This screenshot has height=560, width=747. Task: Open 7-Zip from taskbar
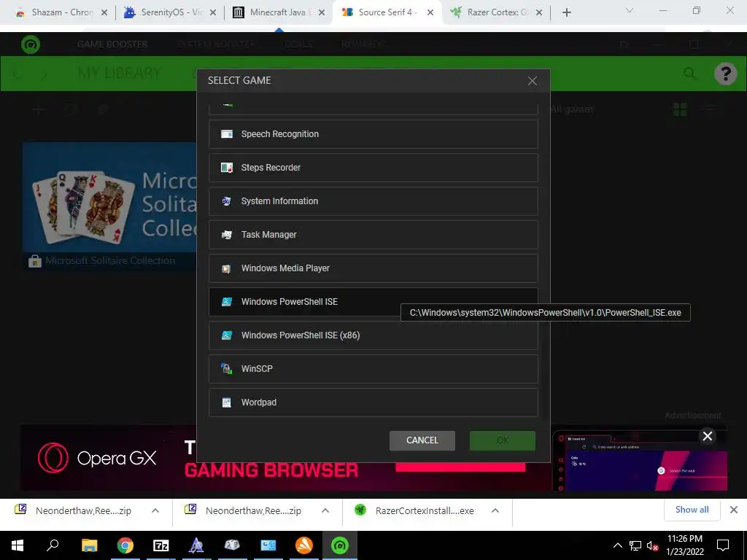(x=161, y=545)
